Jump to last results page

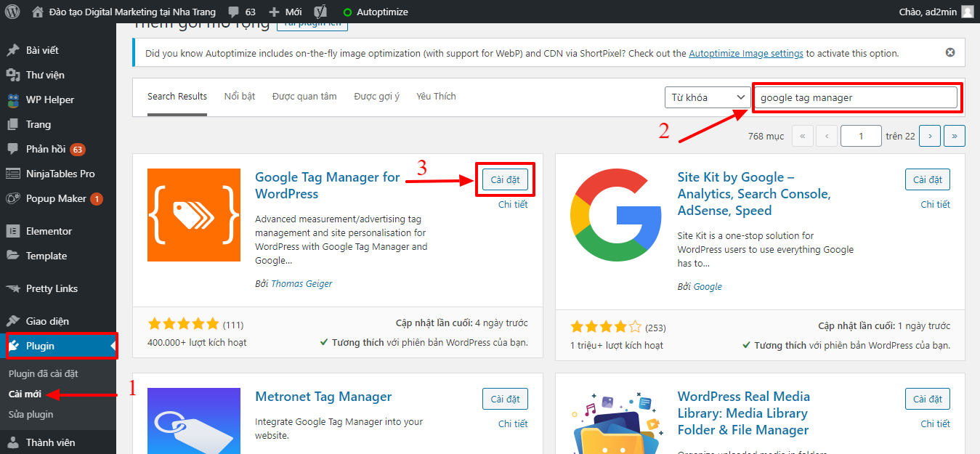[955, 136]
